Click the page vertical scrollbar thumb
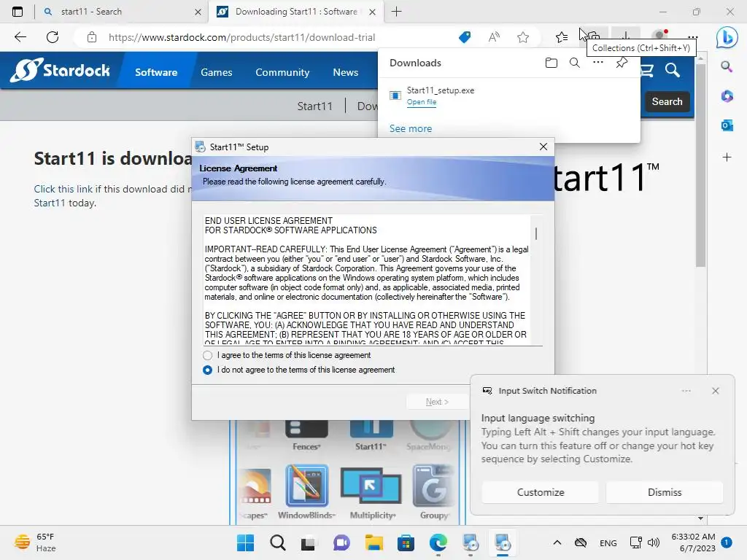This screenshot has width=747, height=560. click(x=700, y=164)
